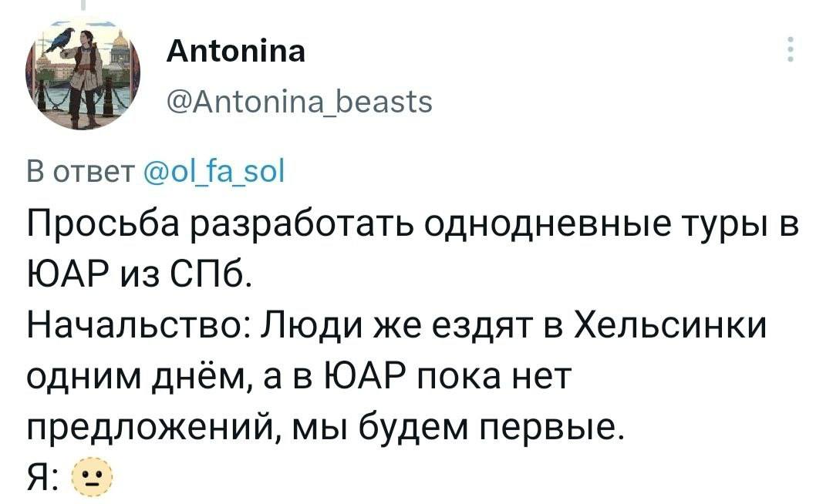Click the face-with-diagonal-mouth emoji
The image size is (833, 504).
click(x=93, y=475)
